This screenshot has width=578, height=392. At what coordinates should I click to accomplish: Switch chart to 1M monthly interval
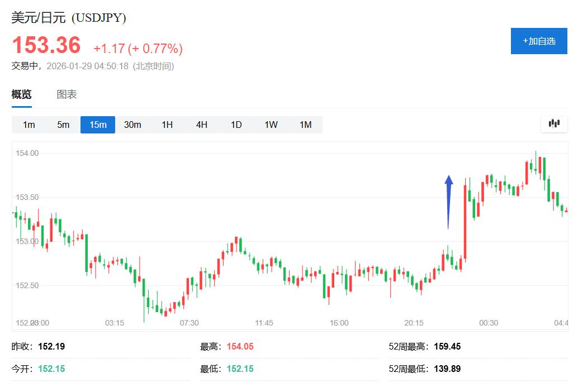point(305,125)
